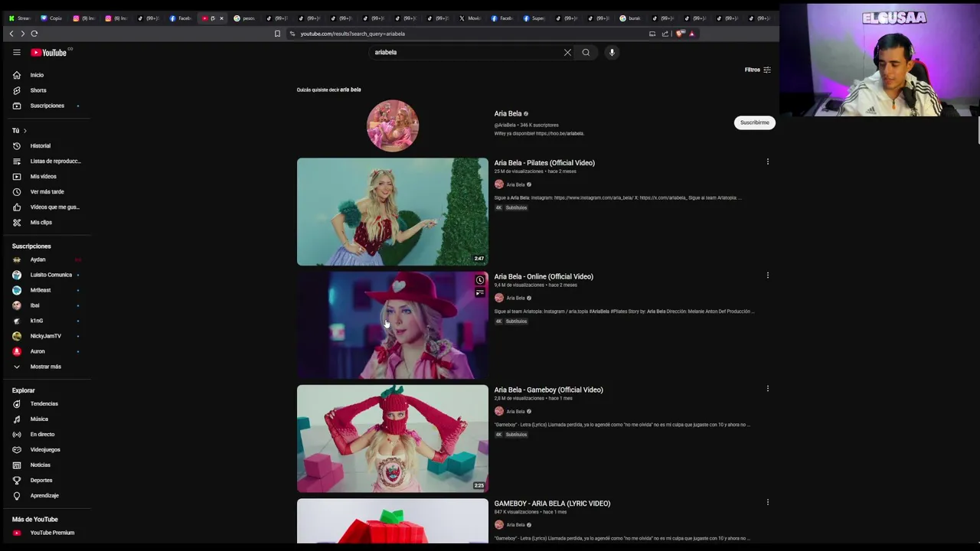Image resolution: width=980 pixels, height=551 pixels.
Task: Click the Aria Bela channel name
Action: [x=508, y=113]
